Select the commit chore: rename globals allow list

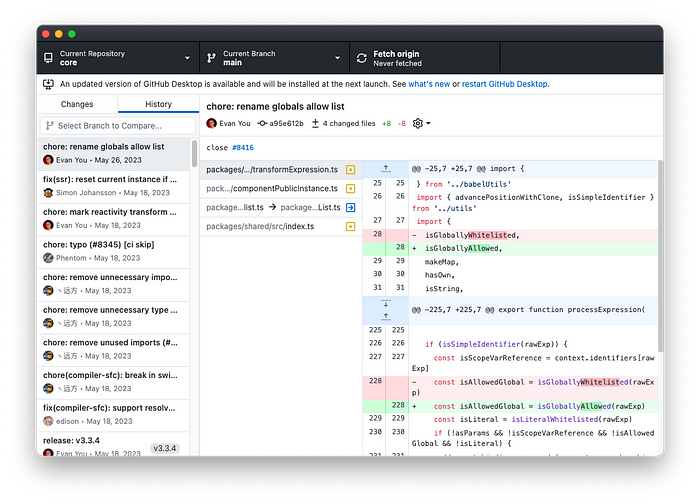114,154
